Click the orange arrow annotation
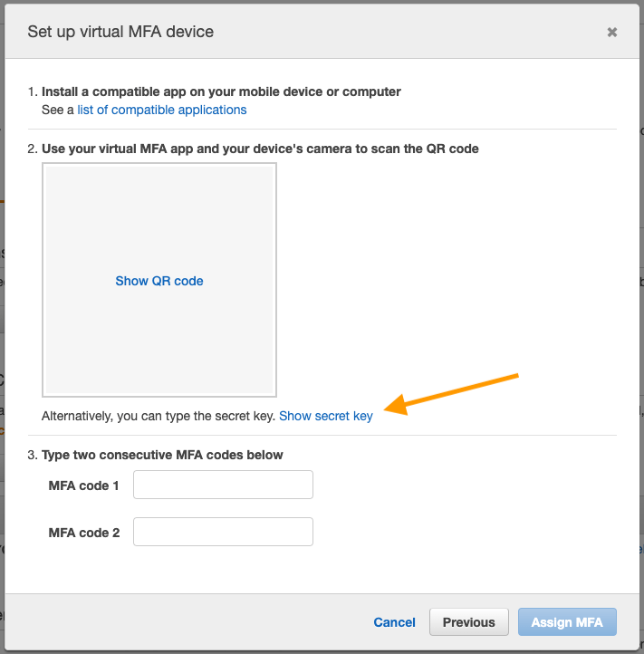The width and height of the screenshot is (644, 654). [x=457, y=393]
